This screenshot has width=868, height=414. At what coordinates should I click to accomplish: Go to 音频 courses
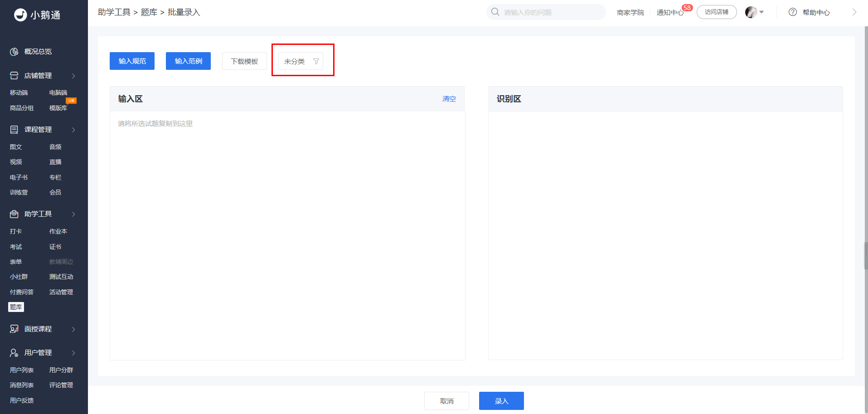55,147
